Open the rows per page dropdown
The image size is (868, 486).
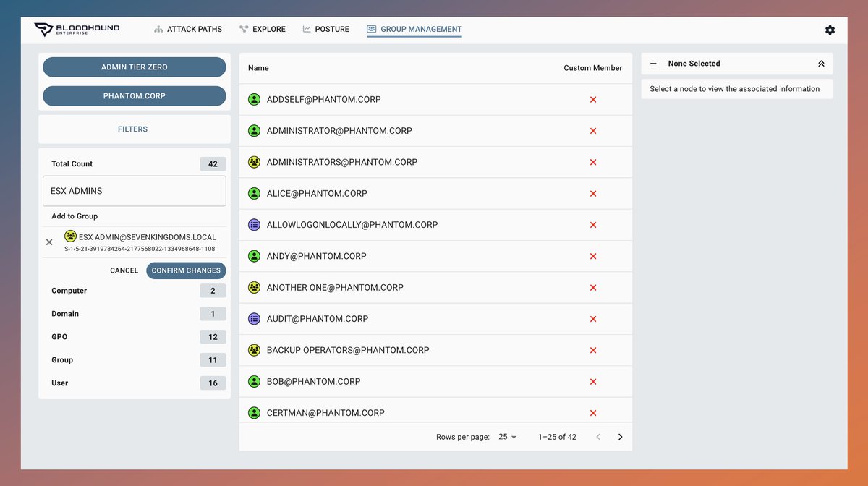507,437
